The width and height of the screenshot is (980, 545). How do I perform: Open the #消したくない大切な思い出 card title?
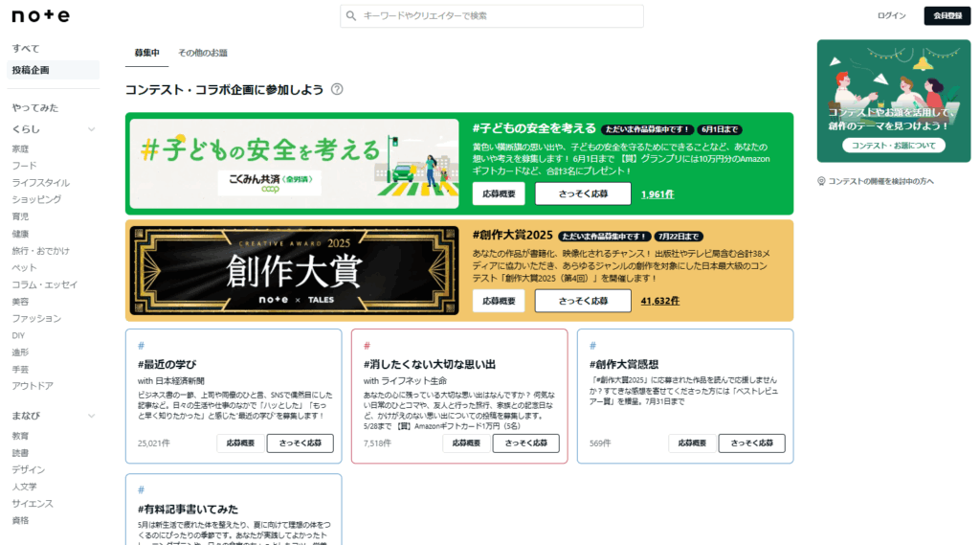(x=430, y=364)
